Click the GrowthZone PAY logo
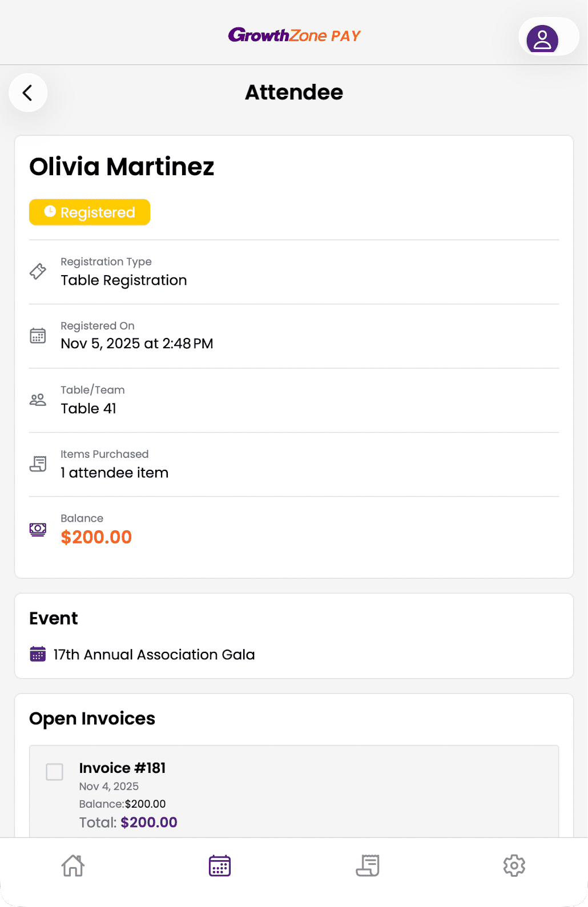 tap(294, 35)
